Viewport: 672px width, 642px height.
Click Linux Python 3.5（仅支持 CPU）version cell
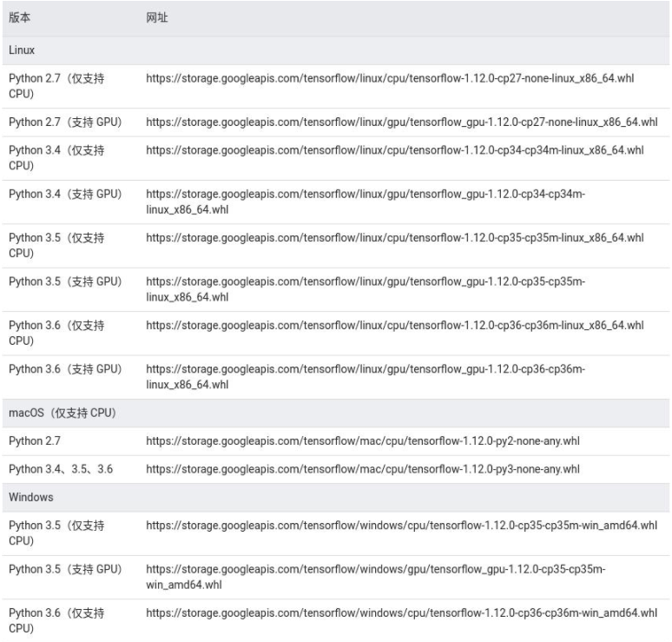[x=56, y=245]
